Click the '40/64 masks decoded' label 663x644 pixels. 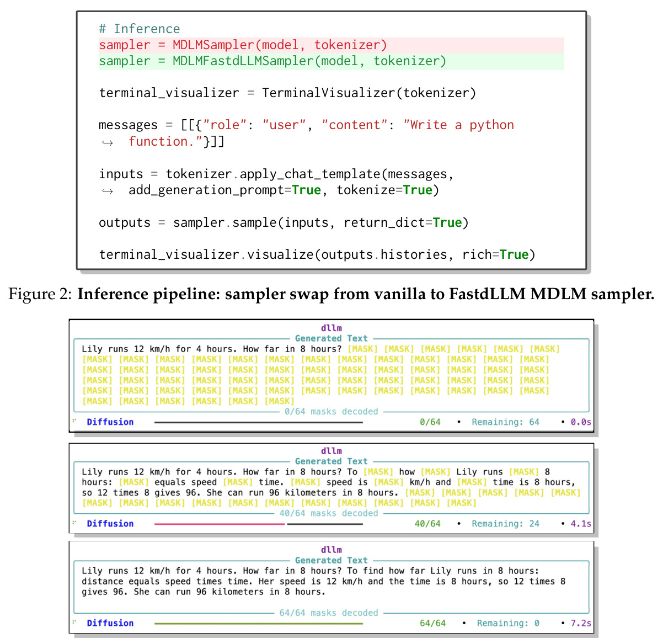(329, 513)
